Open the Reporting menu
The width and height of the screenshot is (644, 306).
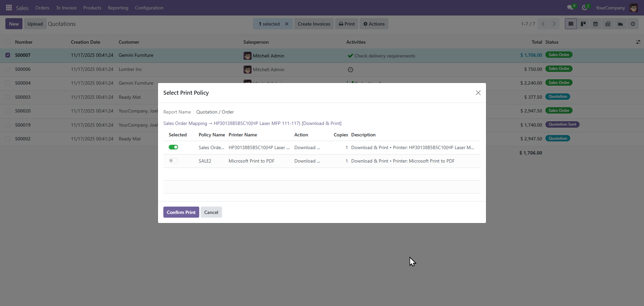118,8
